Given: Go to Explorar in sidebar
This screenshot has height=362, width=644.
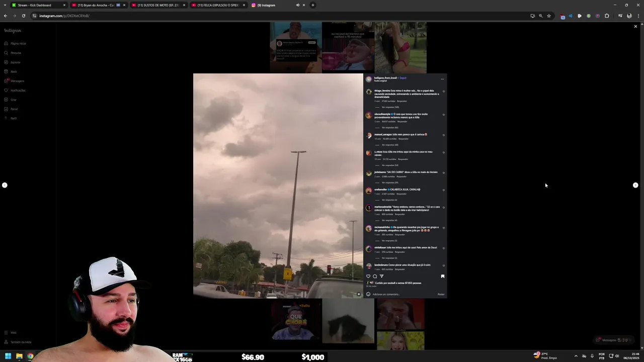Looking at the screenshot, I should click(x=12, y=62).
